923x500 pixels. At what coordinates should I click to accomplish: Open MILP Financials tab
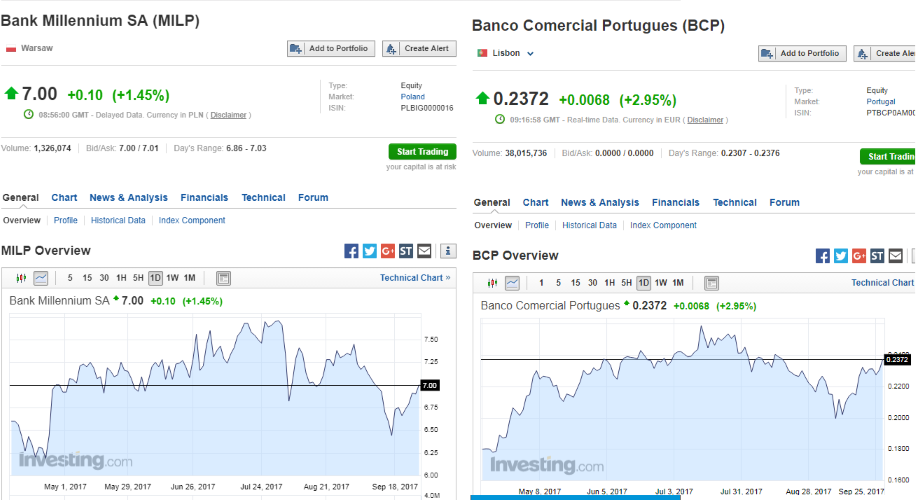point(204,198)
